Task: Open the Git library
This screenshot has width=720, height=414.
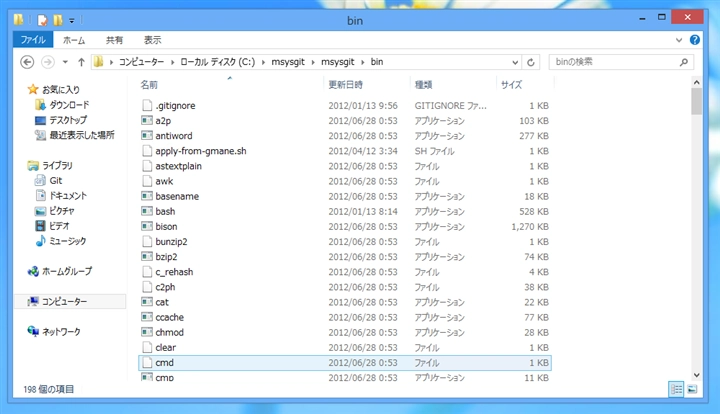Action: coord(56,181)
